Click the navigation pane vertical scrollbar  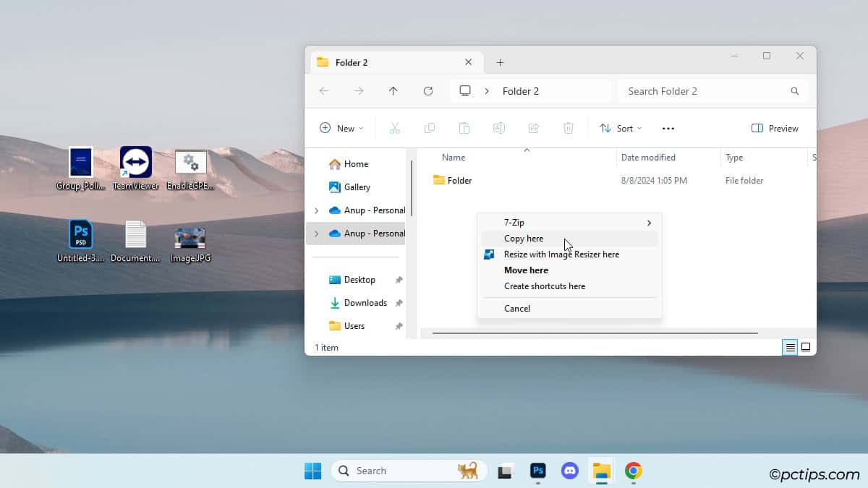(x=412, y=188)
